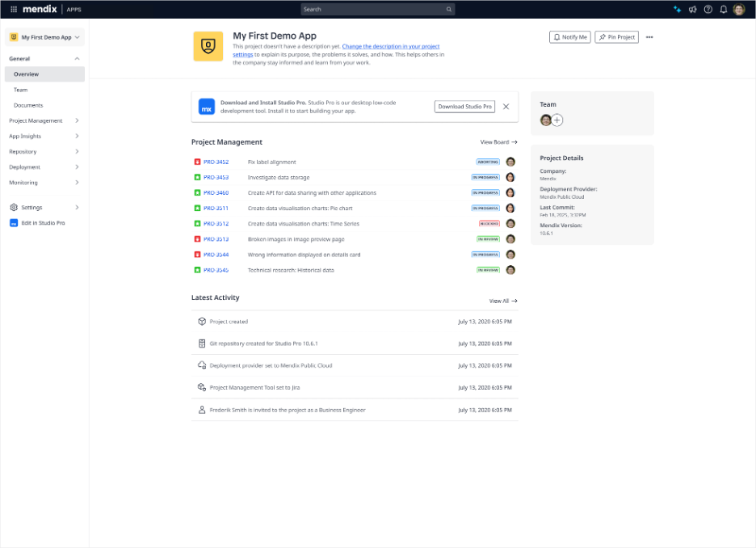Open the PRO-3452 issue link
Screen dimensions: 756x548
click(216, 162)
